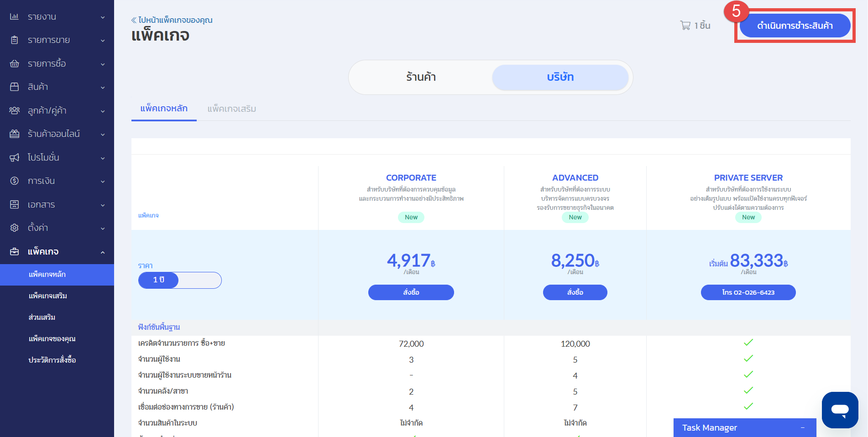Expand the ลูกค้า/คู่ค้า menu chevron

click(x=103, y=111)
